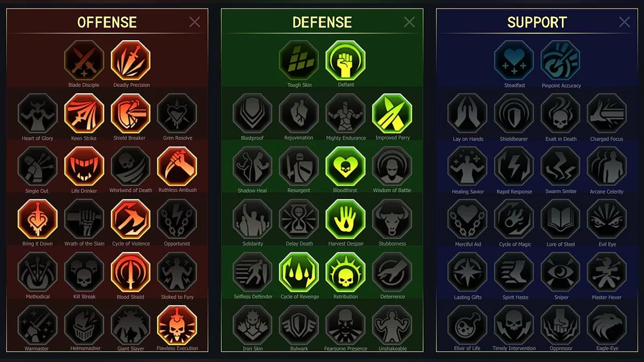The height and width of the screenshot is (362, 644).
Task: Close the Defense mastery panel
Action: pos(409,22)
